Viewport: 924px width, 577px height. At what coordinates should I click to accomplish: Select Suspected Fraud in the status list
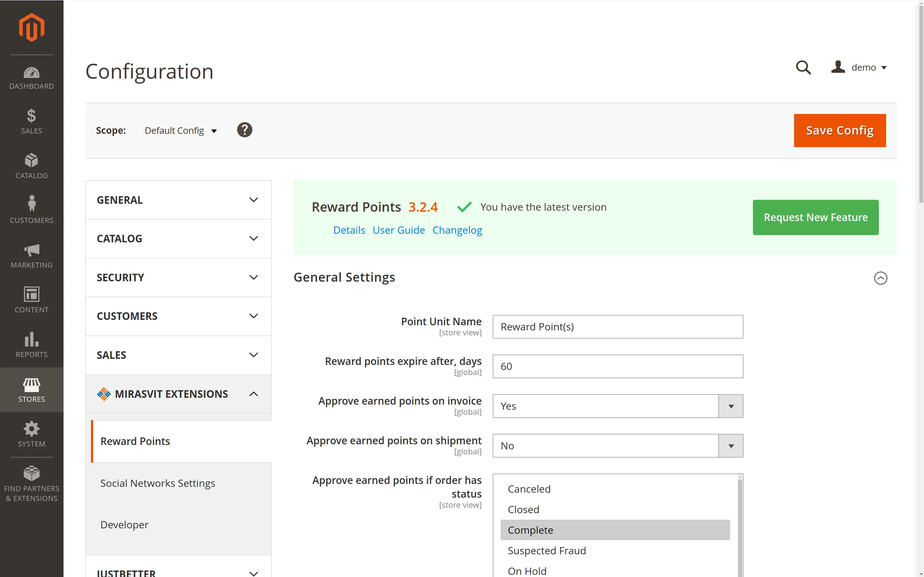[547, 550]
